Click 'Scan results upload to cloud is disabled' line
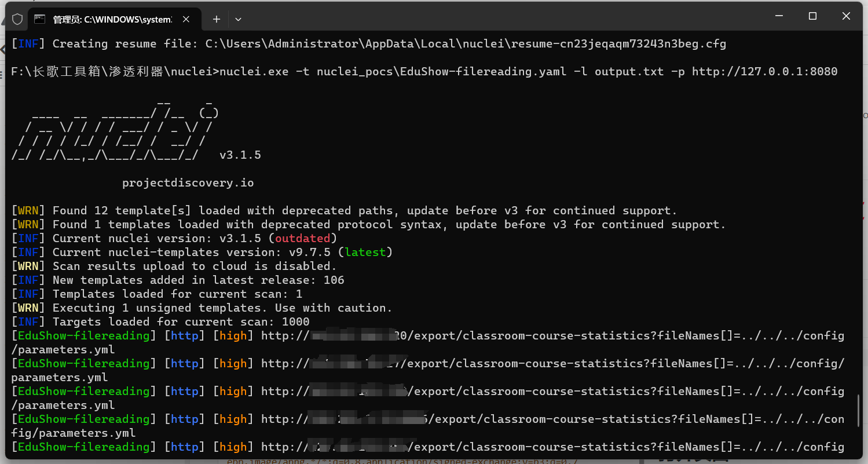The image size is (868, 464). (174, 266)
